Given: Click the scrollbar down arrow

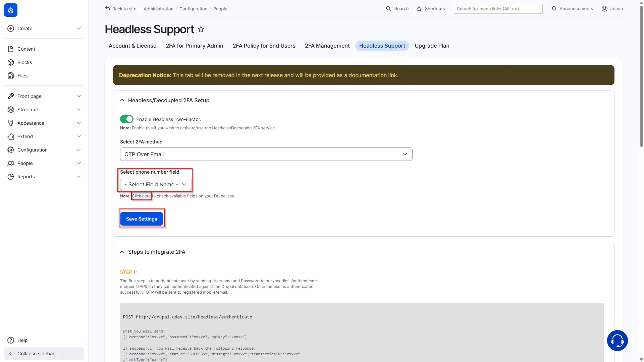Looking at the screenshot, I should click(641, 359).
